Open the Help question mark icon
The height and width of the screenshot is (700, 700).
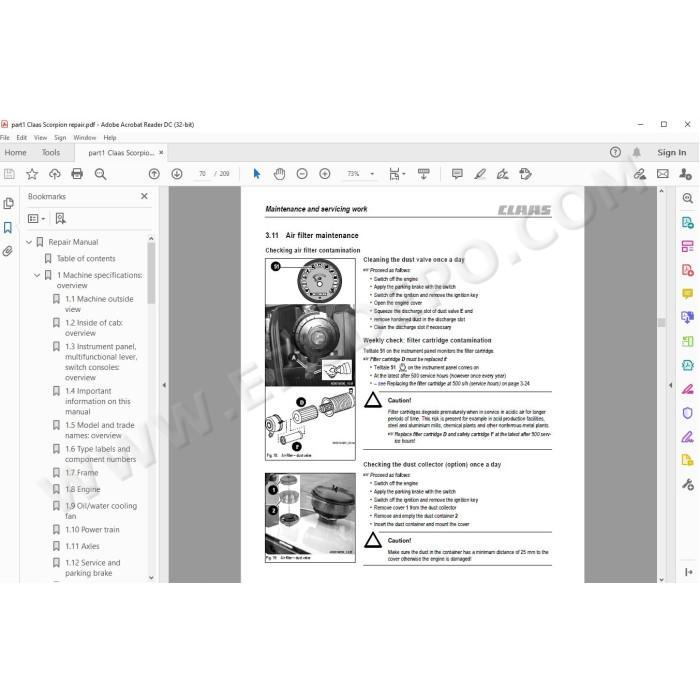click(x=615, y=152)
